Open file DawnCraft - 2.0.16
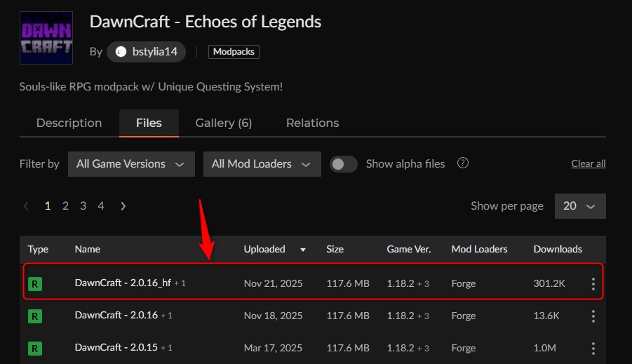The image size is (632, 364). (116, 315)
